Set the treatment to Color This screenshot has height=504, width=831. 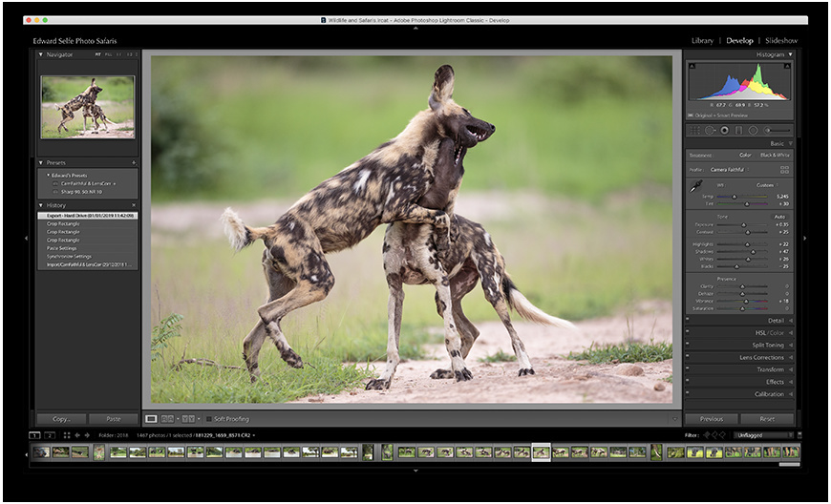tap(745, 155)
